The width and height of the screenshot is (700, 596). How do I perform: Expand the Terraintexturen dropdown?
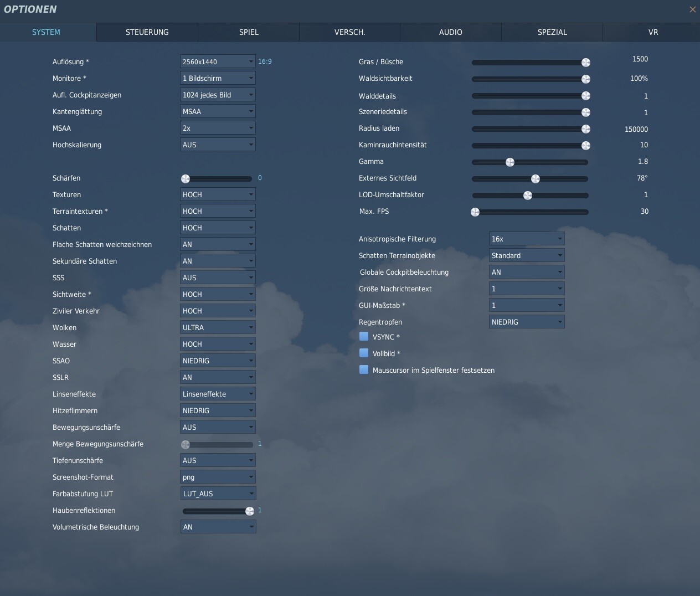[x=218, y=211]
